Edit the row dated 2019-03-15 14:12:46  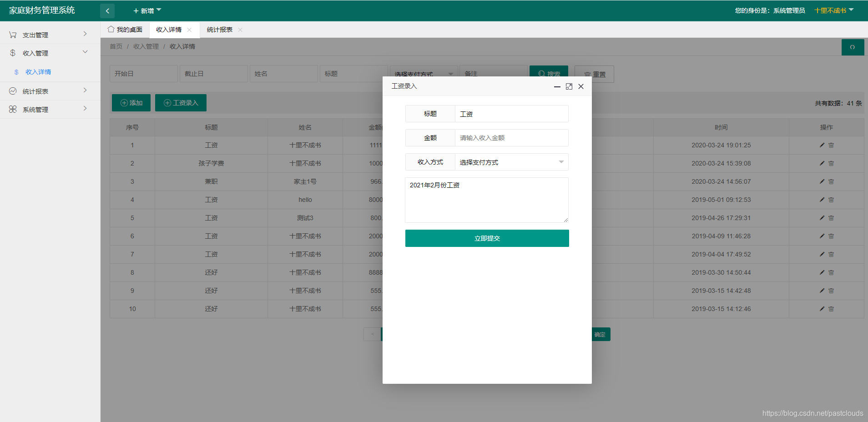coord(822,309)
